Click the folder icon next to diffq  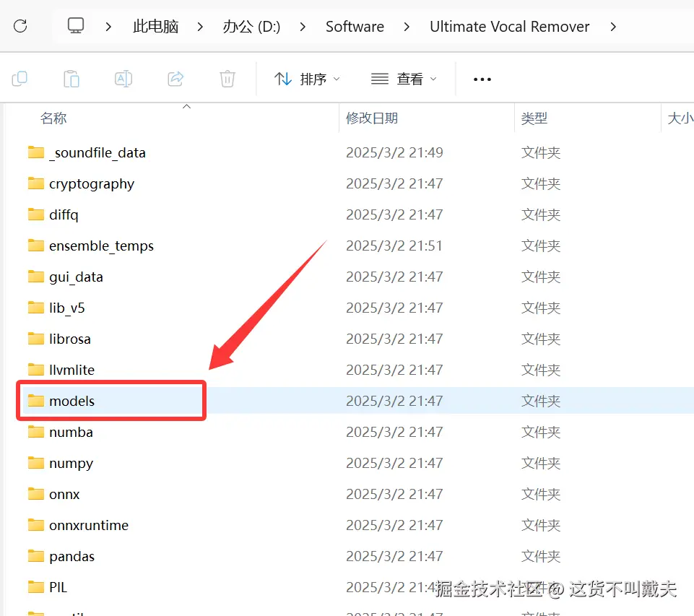pos(36,214)
